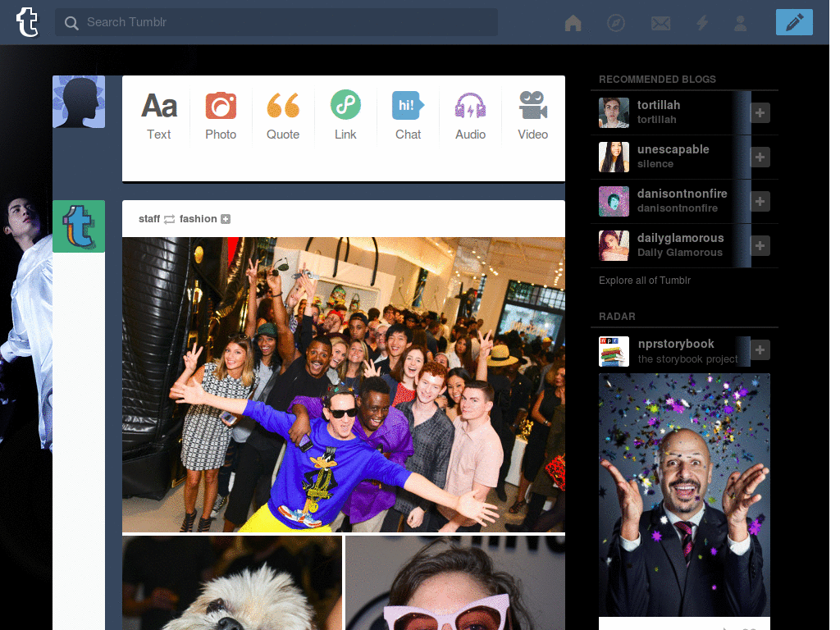Follow tortillah with plus button
The image size is (840, 630).
pos(760,112)
